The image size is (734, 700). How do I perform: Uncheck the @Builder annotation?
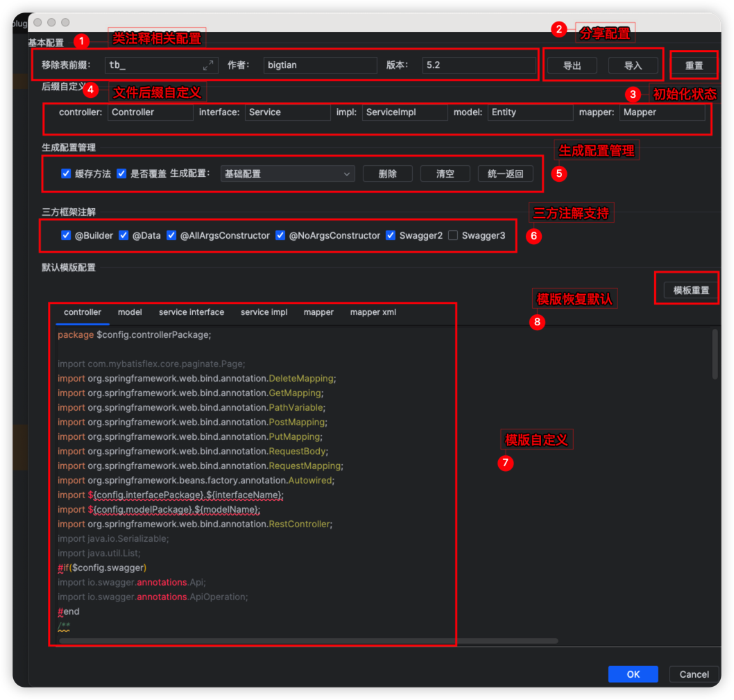click(x=66, y=235)
